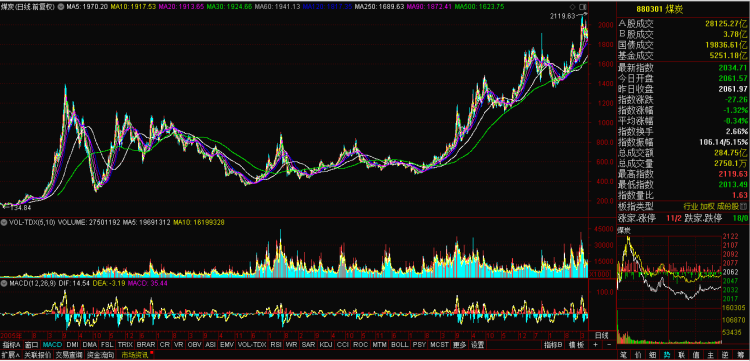The width and height of the screenshot is (750, 361).
Task: Toggle the KDJ indicator
Action: click(x=326, y=345)
